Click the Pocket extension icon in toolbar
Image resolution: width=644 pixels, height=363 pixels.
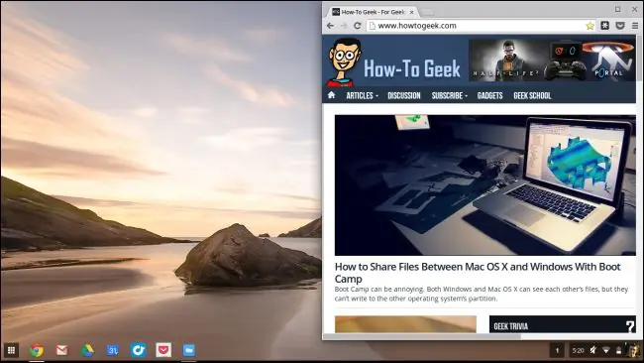(x=620, y=26)
